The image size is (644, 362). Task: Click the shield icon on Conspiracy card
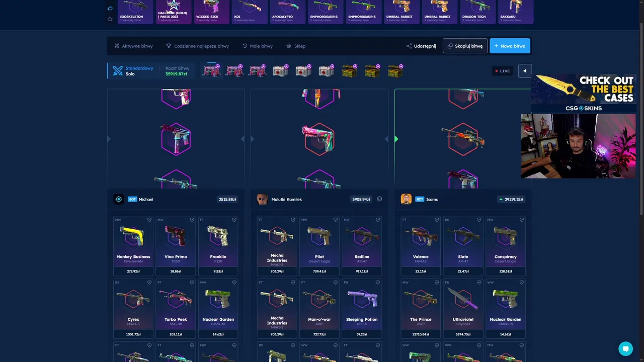point(521,220)
